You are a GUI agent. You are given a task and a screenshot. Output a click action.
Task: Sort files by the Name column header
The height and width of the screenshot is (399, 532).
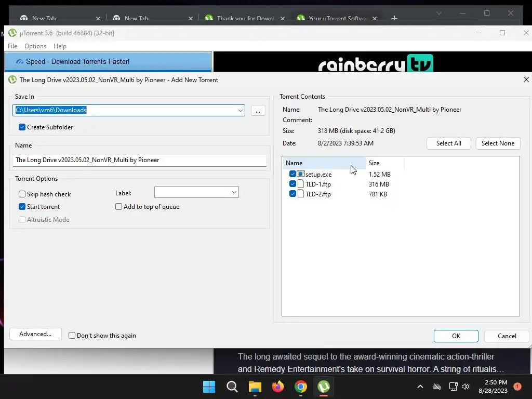324,163
